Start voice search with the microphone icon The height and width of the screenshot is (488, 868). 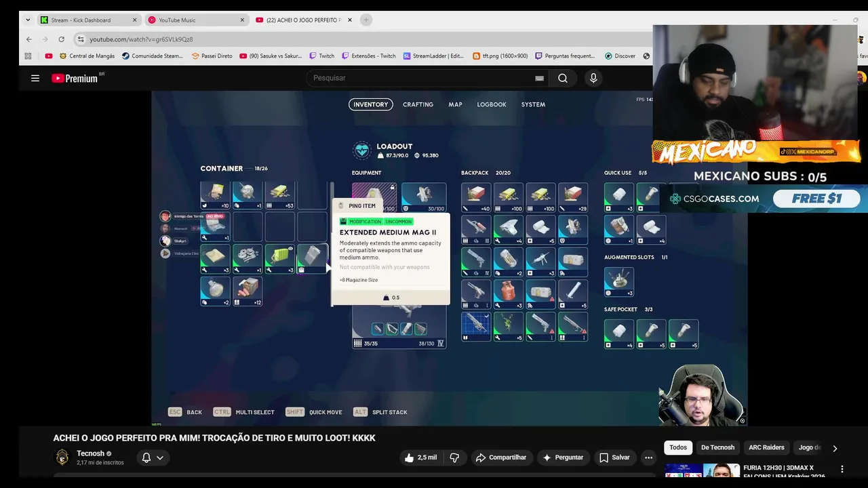[593, 78]
